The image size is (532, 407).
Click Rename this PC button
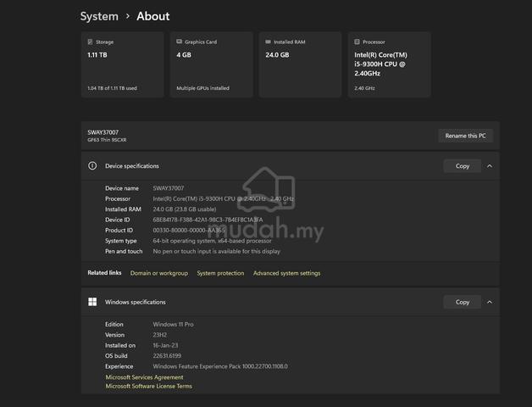click(466, 136)
